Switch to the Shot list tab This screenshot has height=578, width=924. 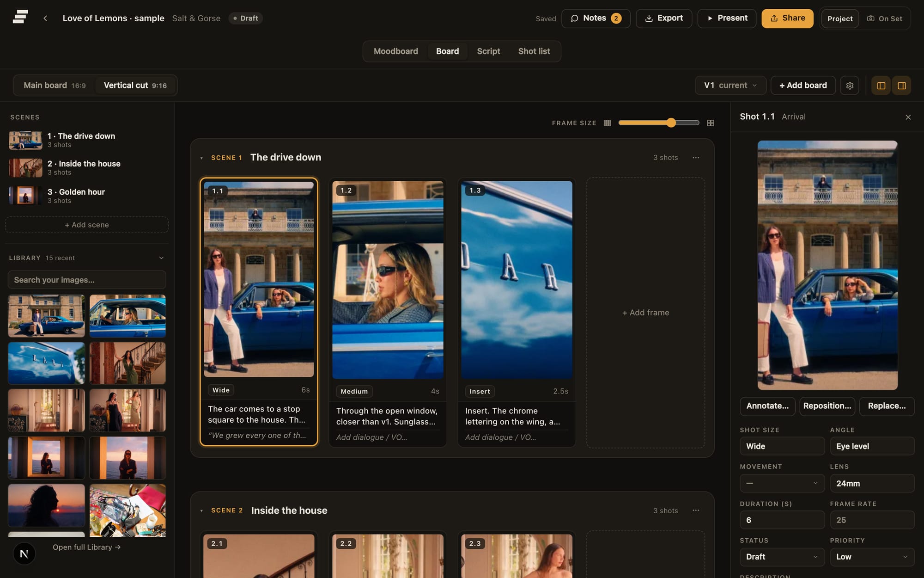(x=534, y=51)
